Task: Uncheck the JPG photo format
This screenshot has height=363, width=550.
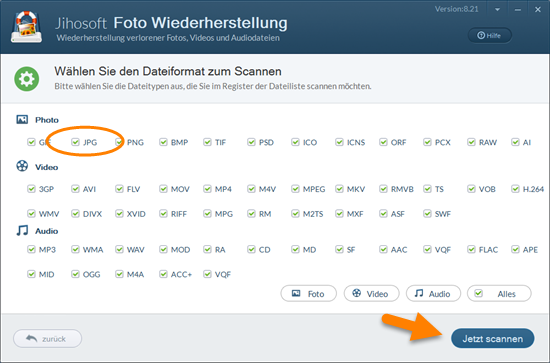Action: pyautogui.click(x=75, y=142)
